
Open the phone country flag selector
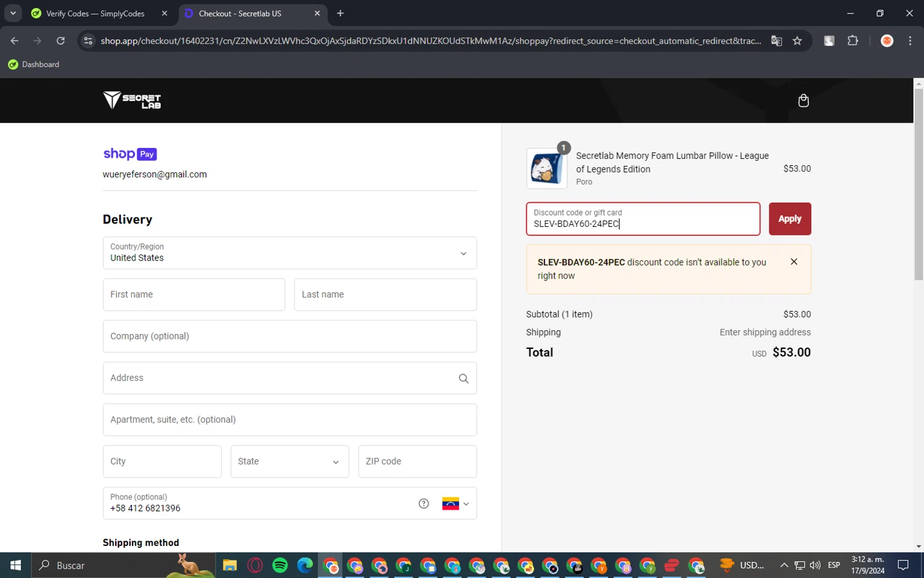tap(455, 503)
